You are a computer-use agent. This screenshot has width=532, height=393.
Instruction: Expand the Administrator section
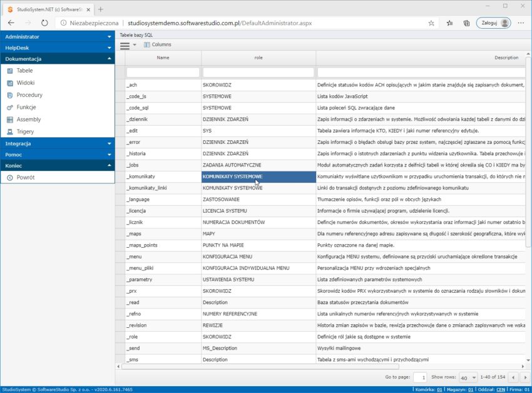[57, 37]
